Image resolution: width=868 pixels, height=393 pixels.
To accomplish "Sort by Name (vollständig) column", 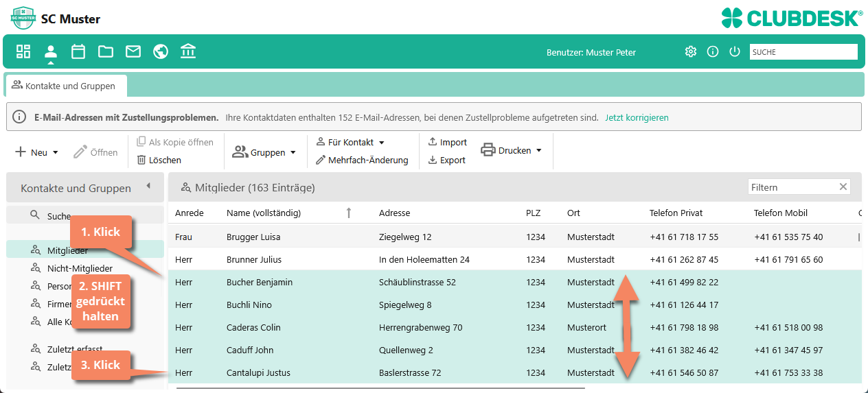I will click(x=264, y=213).
